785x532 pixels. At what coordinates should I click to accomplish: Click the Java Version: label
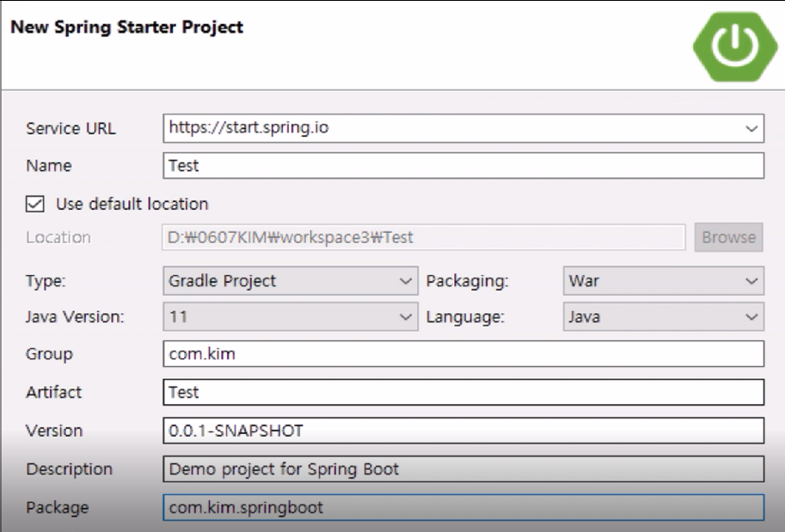tap(75, 317)
